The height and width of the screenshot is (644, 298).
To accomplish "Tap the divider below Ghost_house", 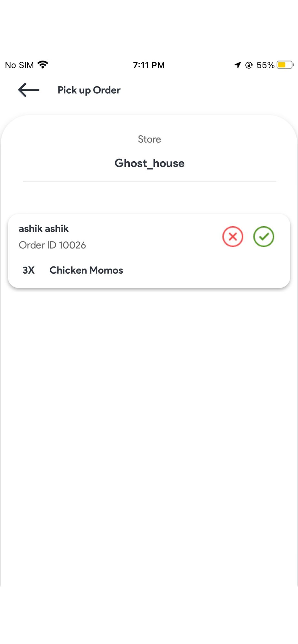I will tap(150, 181).
